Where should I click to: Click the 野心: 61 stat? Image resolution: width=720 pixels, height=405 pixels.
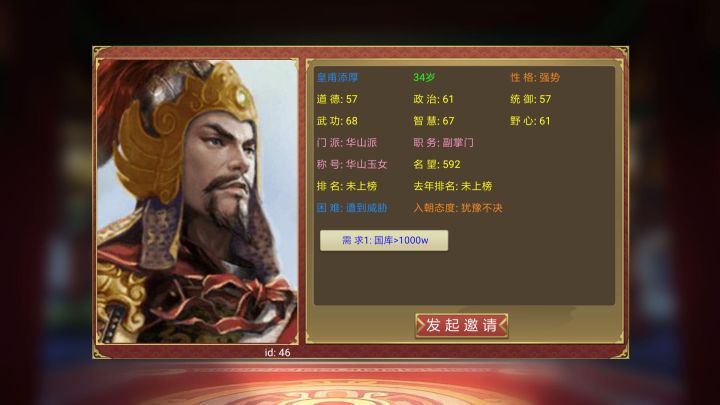point(530,121)
